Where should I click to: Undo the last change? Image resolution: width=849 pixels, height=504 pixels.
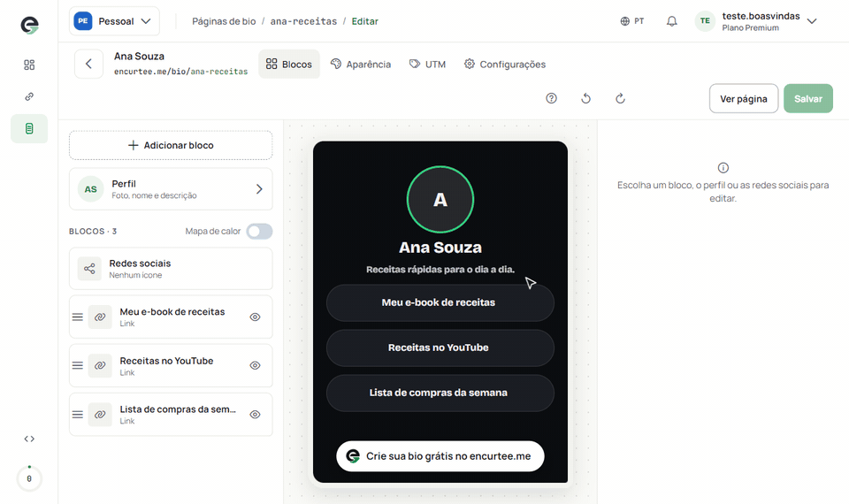tap(585, 98)
